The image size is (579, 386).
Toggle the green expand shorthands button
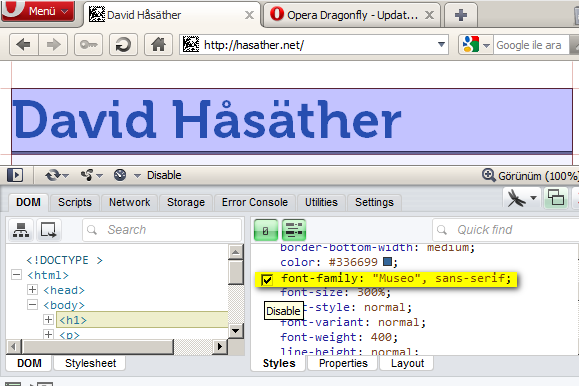coord(294,230)
